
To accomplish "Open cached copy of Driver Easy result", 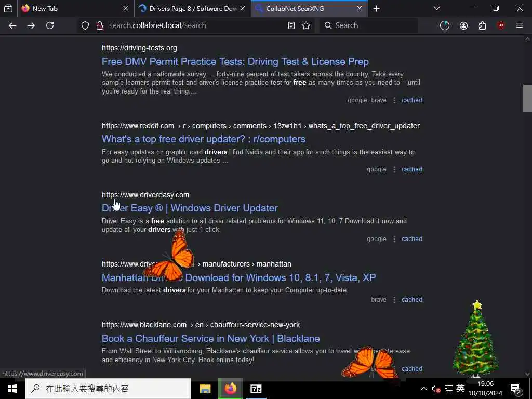I will [x=412, y=239].
